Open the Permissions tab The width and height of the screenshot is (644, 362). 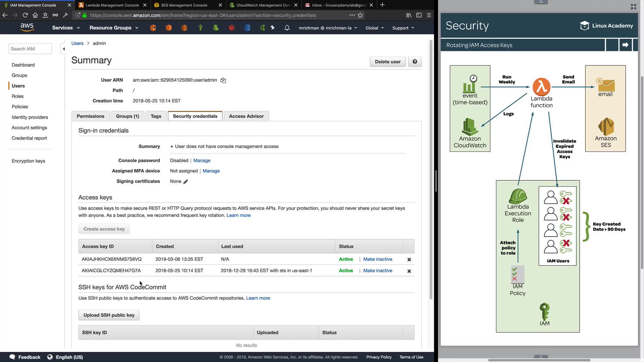click(x=90, y=116)
